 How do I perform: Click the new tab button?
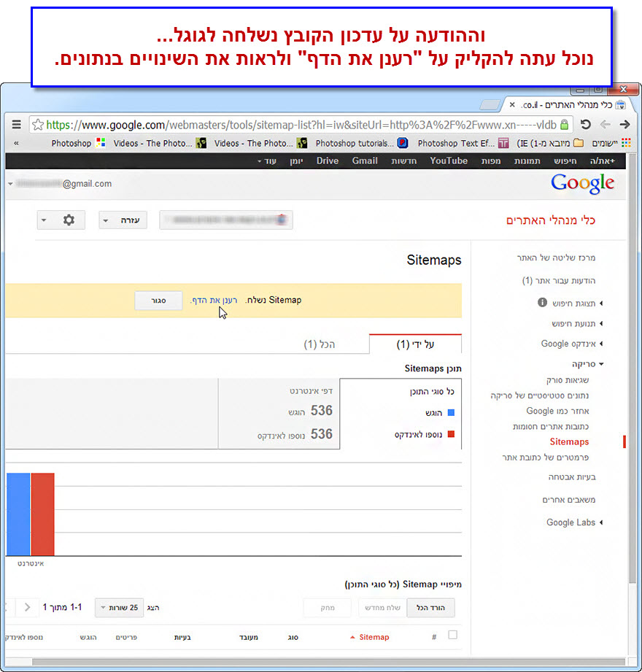[x=490, y=104]
